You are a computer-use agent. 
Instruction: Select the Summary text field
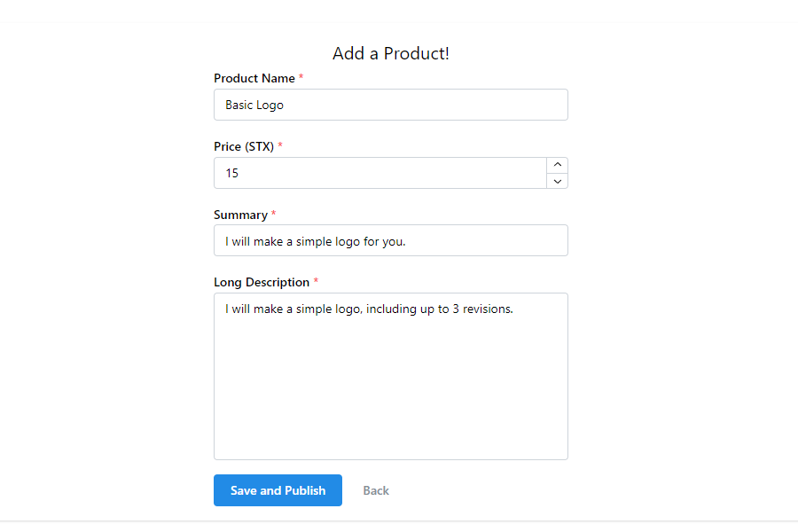(390, 240)
